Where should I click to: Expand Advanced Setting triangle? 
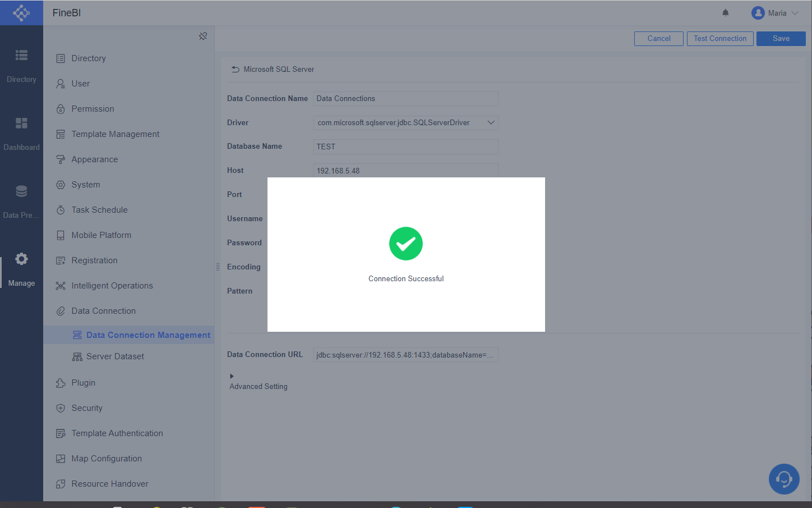[232, 376]
